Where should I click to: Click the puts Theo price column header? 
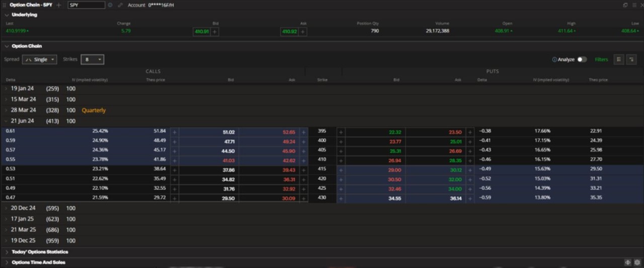[599, 80]
